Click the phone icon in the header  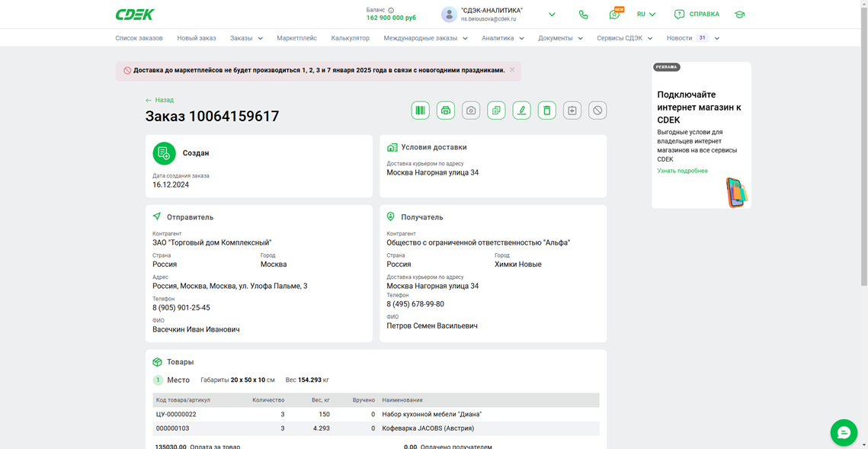point(583,14)
